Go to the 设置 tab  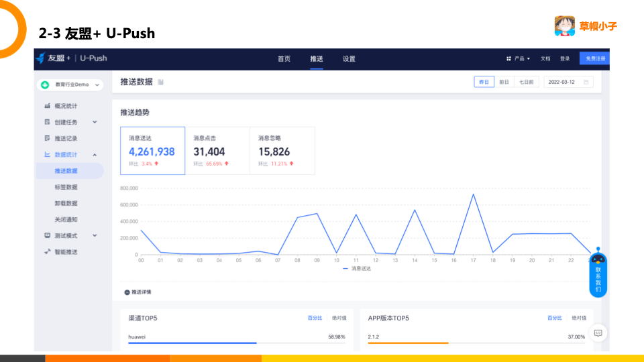tap(349, 59)
